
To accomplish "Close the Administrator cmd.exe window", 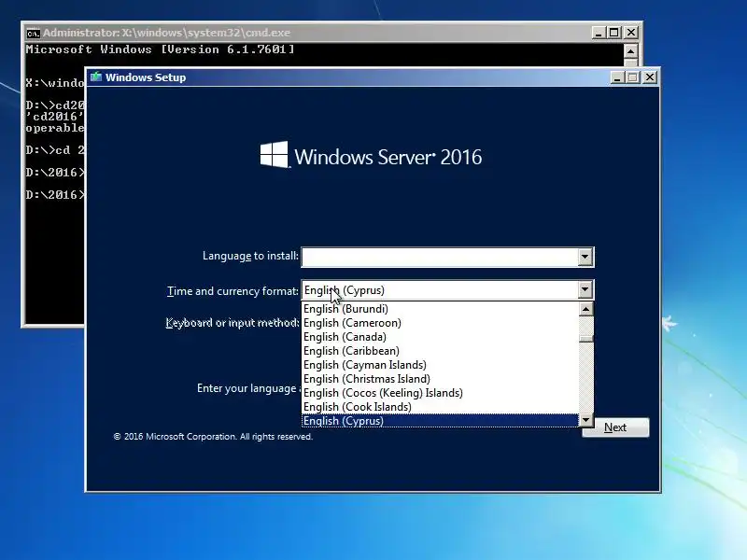I will tap(631, 33).
